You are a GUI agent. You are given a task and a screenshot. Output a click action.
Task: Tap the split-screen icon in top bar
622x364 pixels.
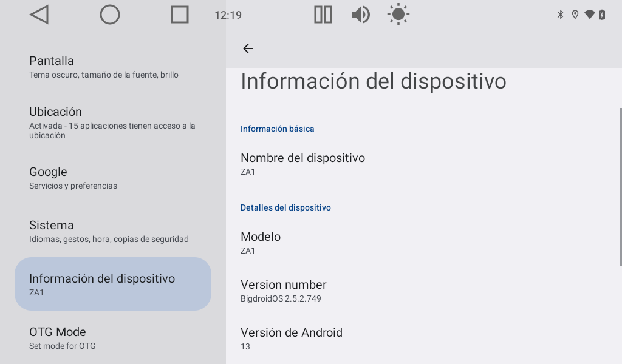(x=323, y=15)
